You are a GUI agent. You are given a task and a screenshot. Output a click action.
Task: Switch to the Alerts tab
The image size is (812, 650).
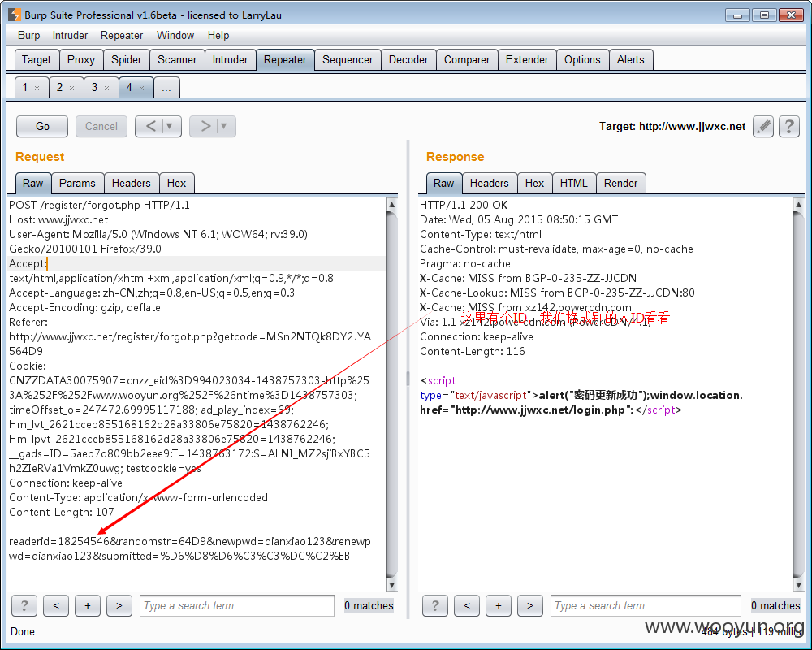630,59
